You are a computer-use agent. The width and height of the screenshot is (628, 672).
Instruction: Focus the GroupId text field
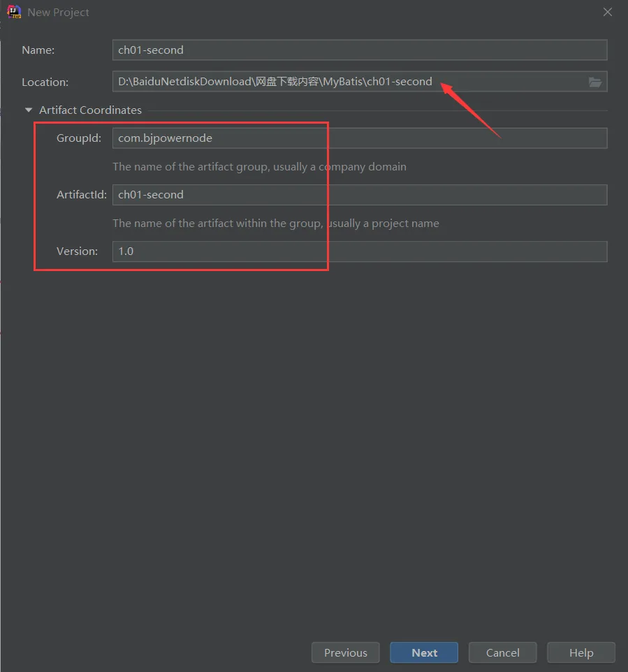click(x=360, y=138)
